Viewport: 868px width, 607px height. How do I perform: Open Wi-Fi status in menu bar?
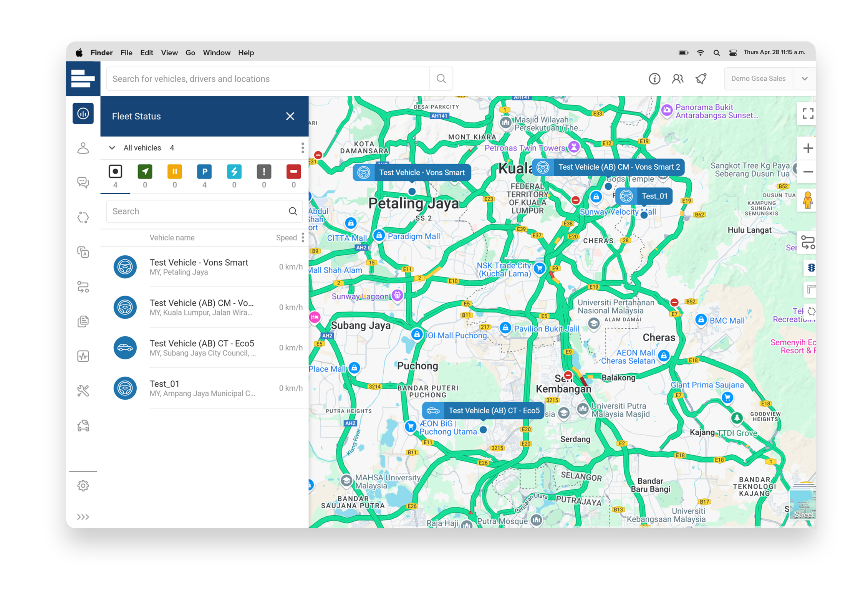click(701, 53)
